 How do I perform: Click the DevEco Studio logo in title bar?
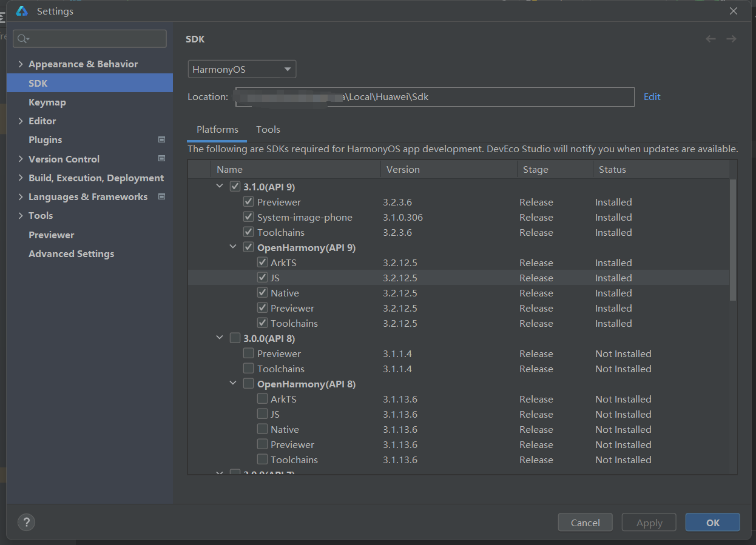(x=22, y=11)
